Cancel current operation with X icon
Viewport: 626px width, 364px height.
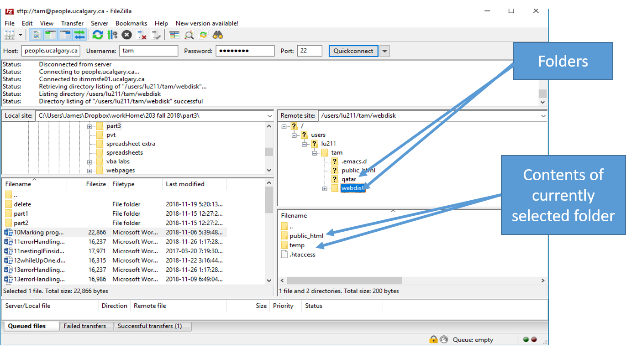[127, 35]
